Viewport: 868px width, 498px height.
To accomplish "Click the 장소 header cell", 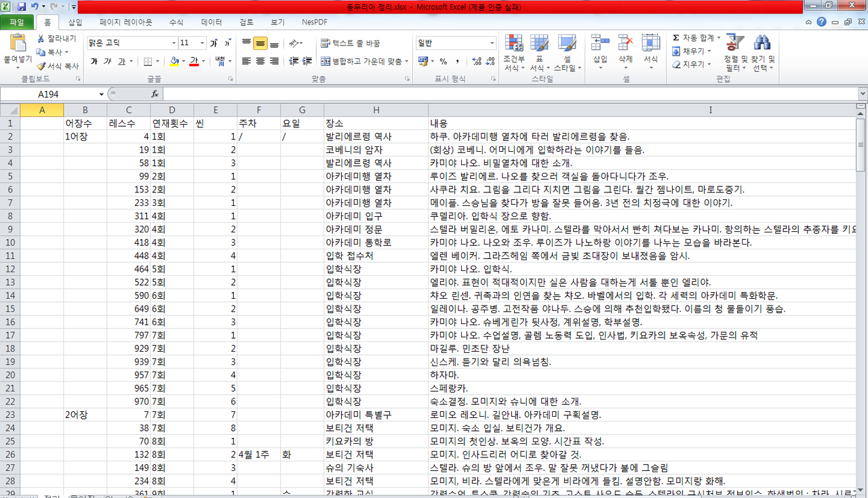I will coord(376,124).
